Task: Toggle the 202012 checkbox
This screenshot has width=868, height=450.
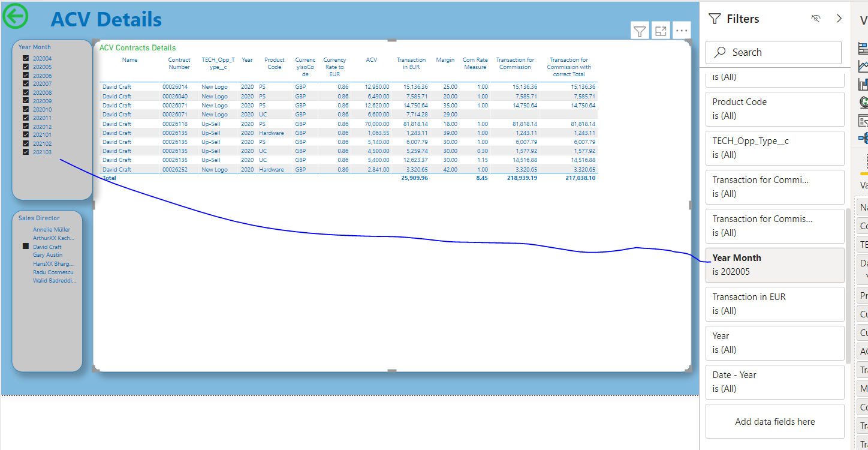Action: point(26,127)
